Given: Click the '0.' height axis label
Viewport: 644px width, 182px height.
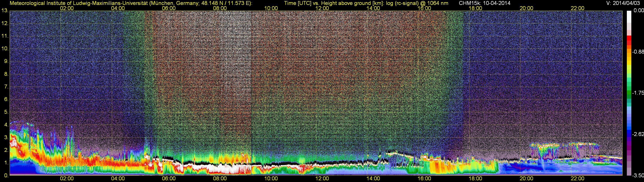Looking at the screenshot, I should (6, 175).
